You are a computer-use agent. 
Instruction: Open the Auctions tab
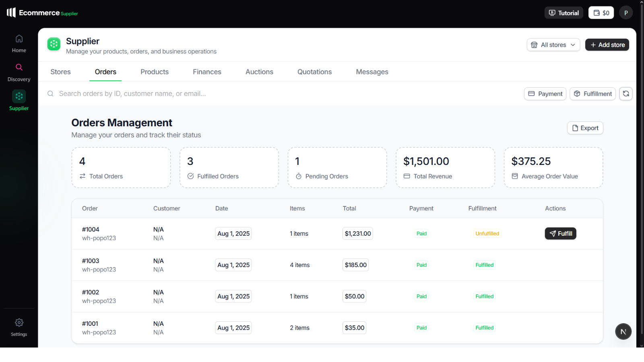pyautogui.click(x=259, y=72)
